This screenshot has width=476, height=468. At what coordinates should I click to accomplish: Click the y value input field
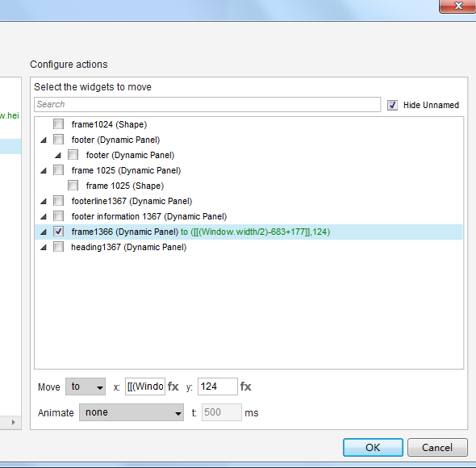(218, 387)
